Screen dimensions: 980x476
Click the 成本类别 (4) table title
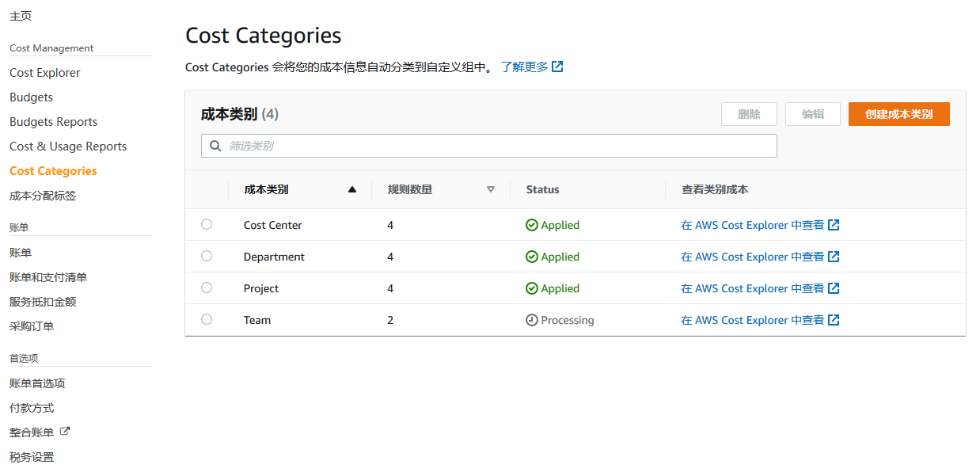pyautogui.click(x=240, y=114)
